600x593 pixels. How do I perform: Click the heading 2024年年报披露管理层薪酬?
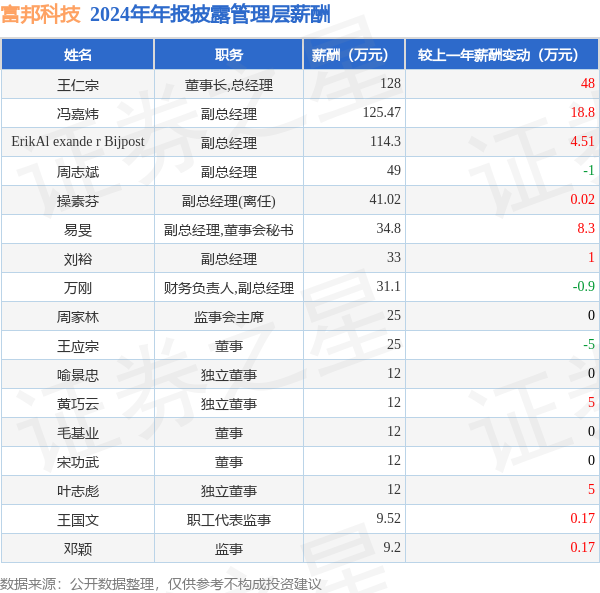pyautogui.click(x=210, y=15)
